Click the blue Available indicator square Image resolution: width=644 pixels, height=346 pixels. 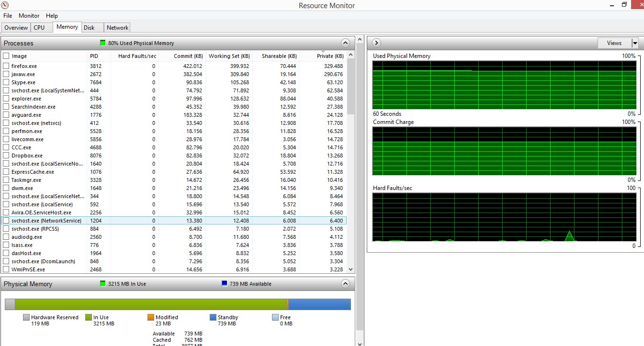[x=225, y=284]
